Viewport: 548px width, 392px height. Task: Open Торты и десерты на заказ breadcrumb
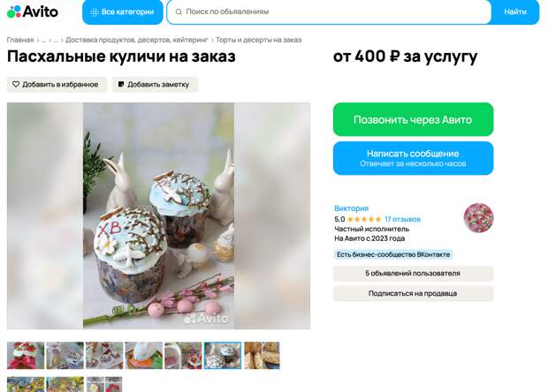coord(258,40)
